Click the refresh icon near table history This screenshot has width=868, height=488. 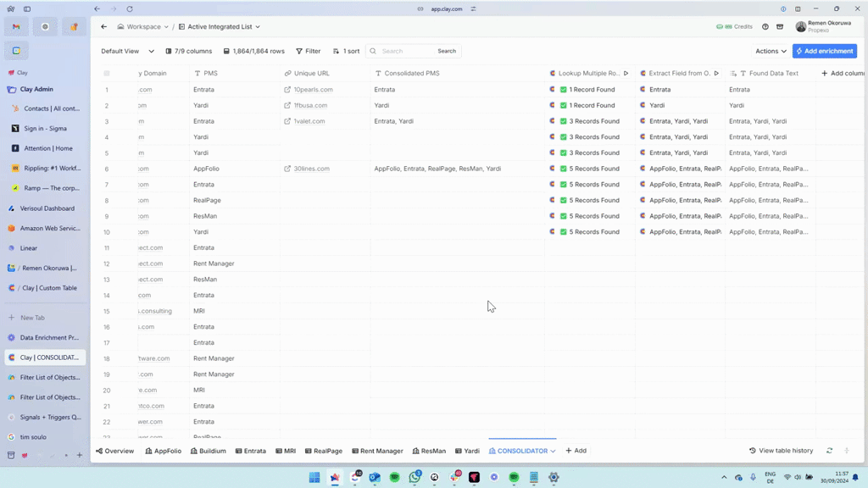point(829,451)
